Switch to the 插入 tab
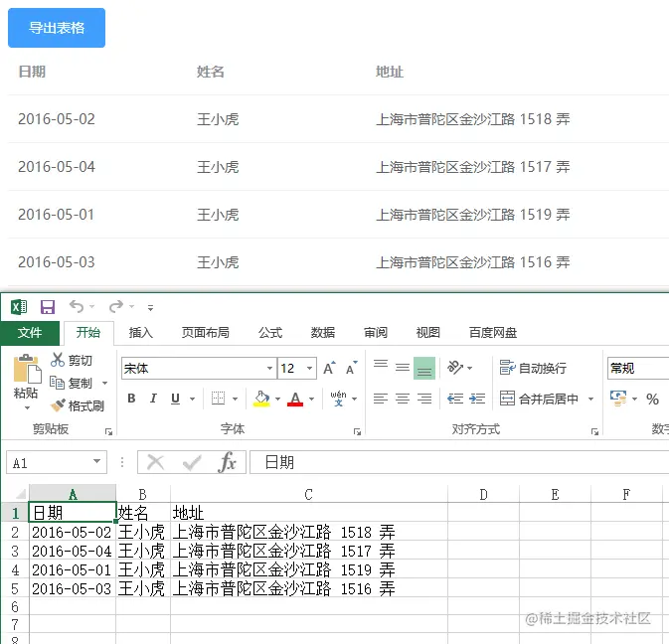The image size is (669, 644). pyautogui.click(x=141, y=332)
